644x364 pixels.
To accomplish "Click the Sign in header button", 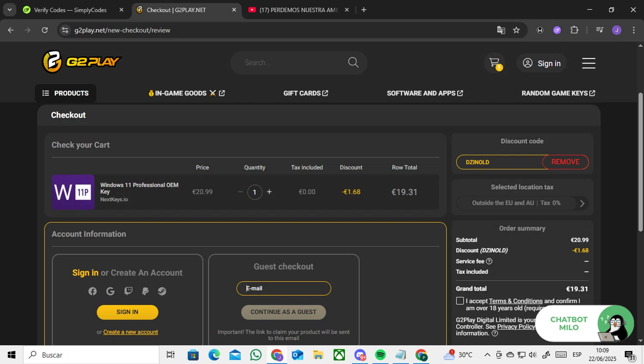I will click(x=542, y=63).
